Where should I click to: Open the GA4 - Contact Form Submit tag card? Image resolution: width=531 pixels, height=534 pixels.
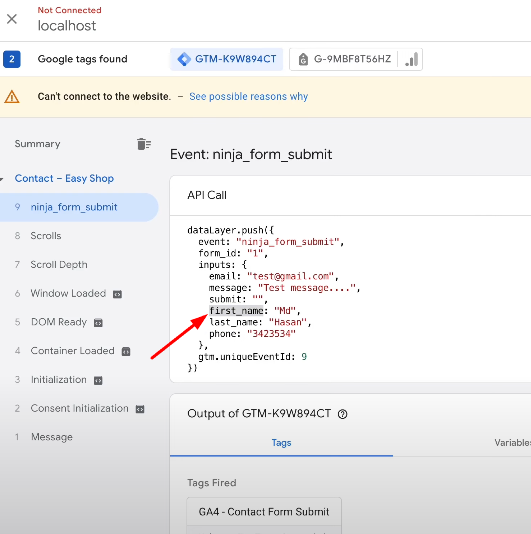click(x=264, y=512)
